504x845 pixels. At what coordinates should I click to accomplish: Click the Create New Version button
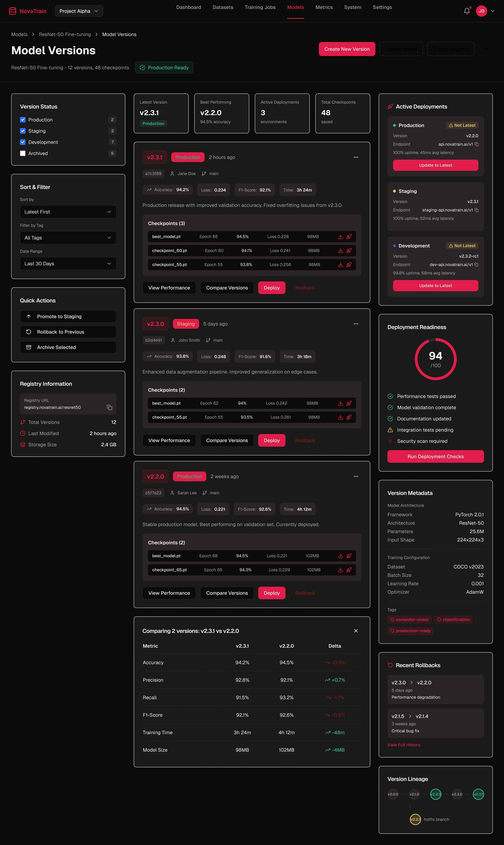tap(347, 49)
